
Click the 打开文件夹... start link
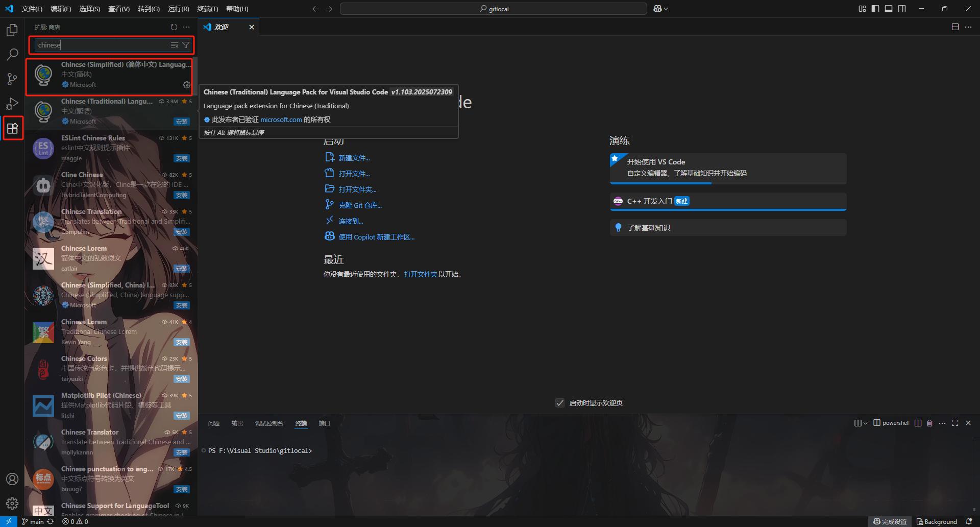[x=357, y=189]
